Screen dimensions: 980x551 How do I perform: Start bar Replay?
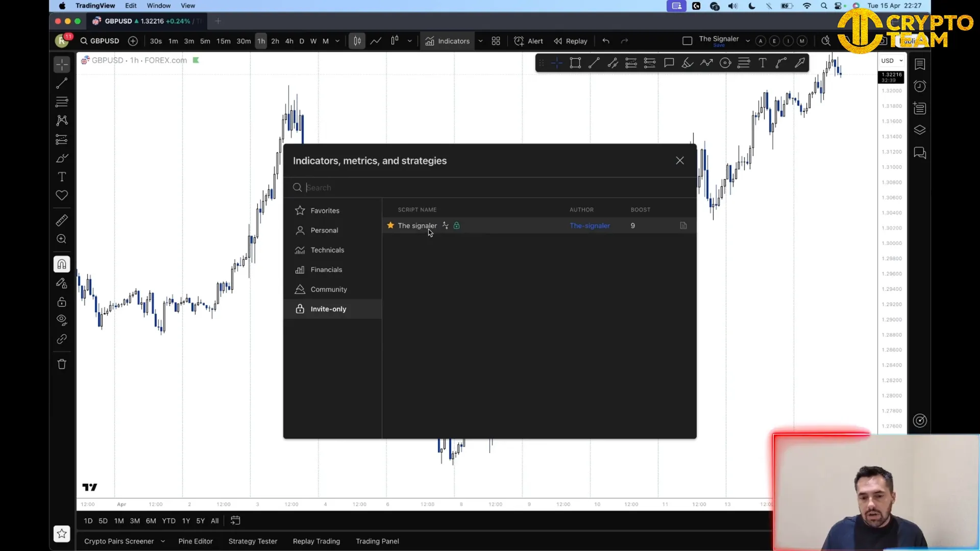571,41
